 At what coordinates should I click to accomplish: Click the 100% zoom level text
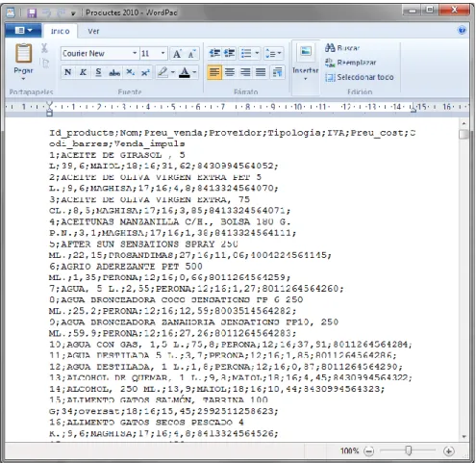coord(350,451)
